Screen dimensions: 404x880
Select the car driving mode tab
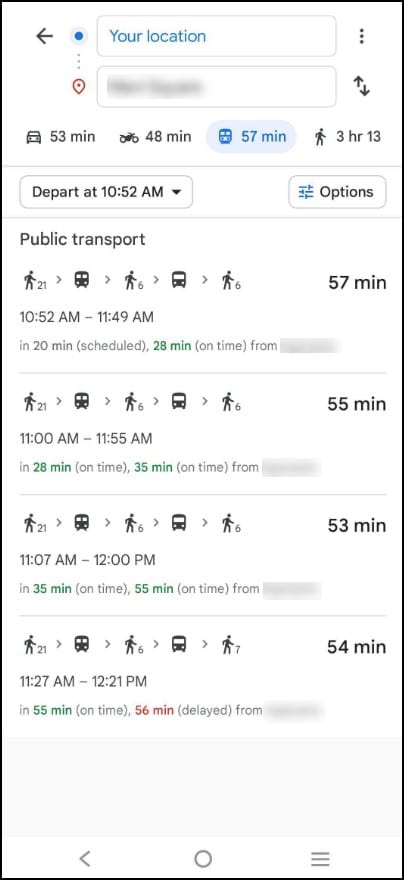click(x=61, y=136)
